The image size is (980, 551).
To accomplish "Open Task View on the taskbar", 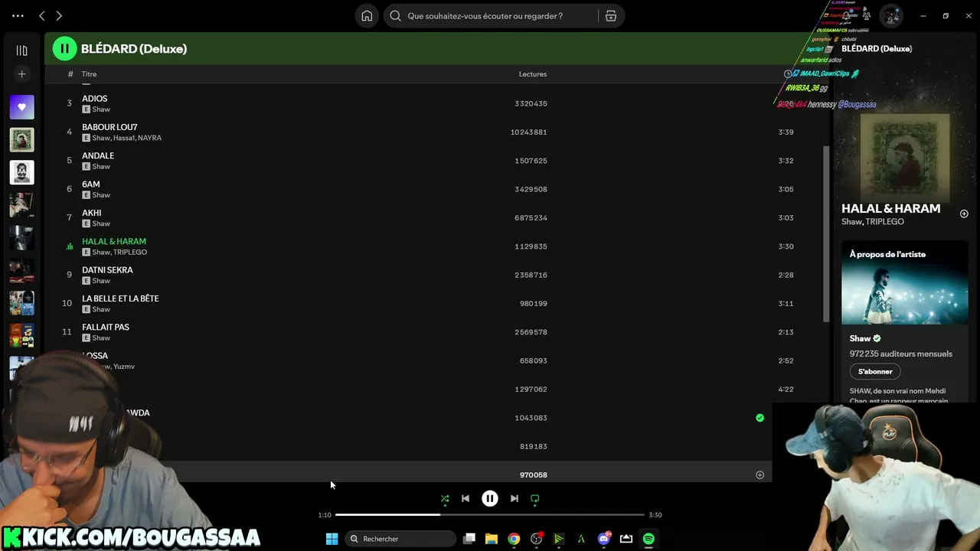I will coord(469,539).
